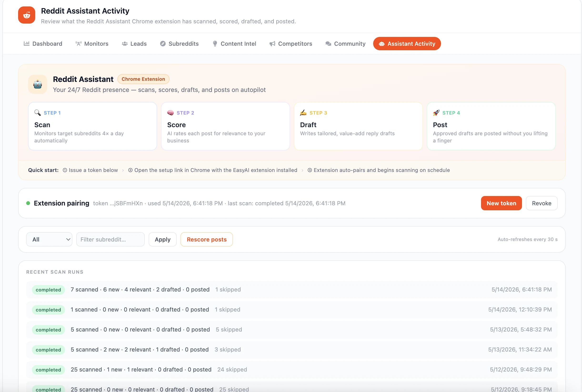Open the Competitors tab
This screenshot has height=392, width=582.
291,44
